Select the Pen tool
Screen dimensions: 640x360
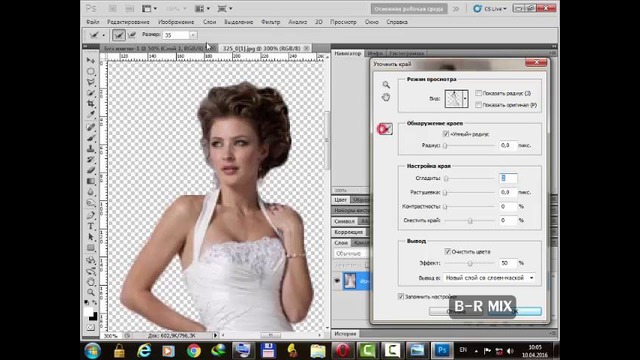[91, 215]
